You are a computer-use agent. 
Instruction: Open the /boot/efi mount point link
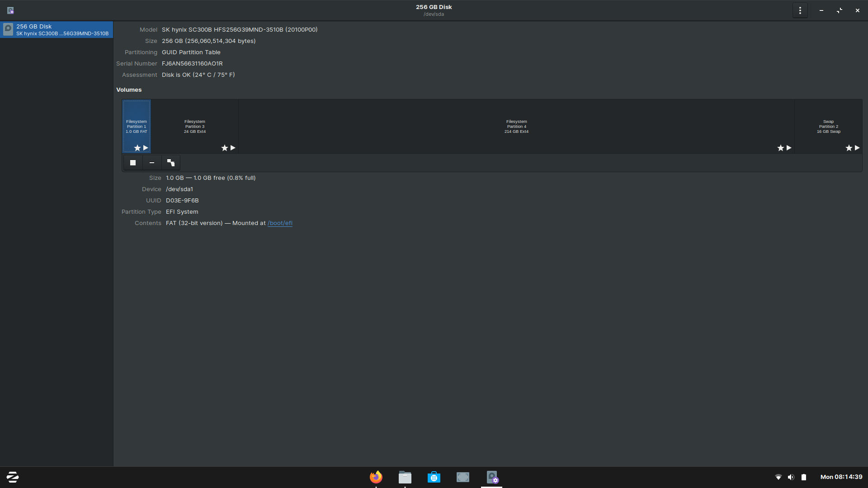[x=280, y=223]
